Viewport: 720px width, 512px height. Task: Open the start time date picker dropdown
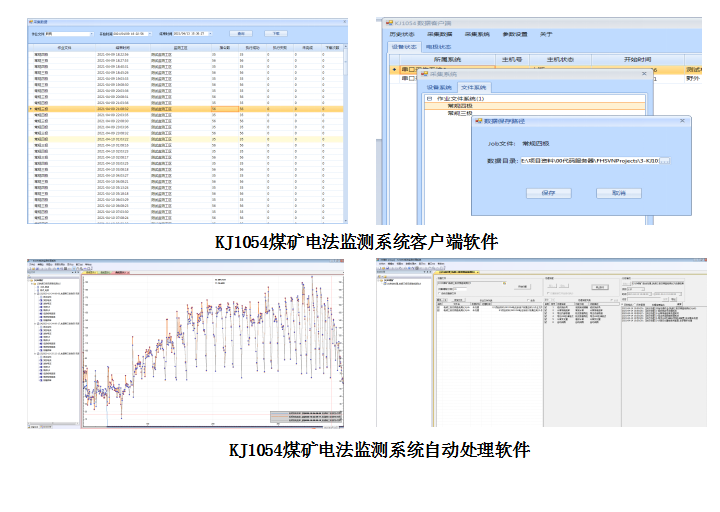click(x=152, y=33)
